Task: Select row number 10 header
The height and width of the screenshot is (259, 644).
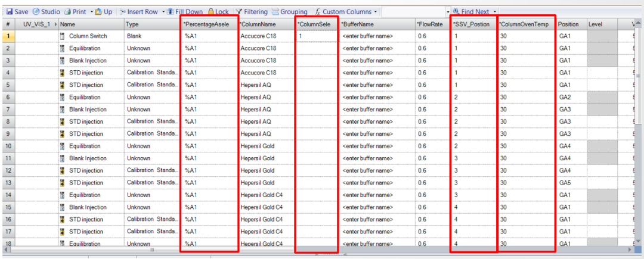Action: tap(8, 146)
